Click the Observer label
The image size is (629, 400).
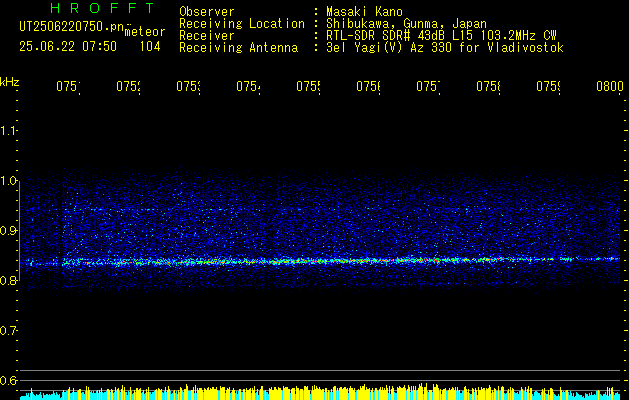click(x=207, y=12)
